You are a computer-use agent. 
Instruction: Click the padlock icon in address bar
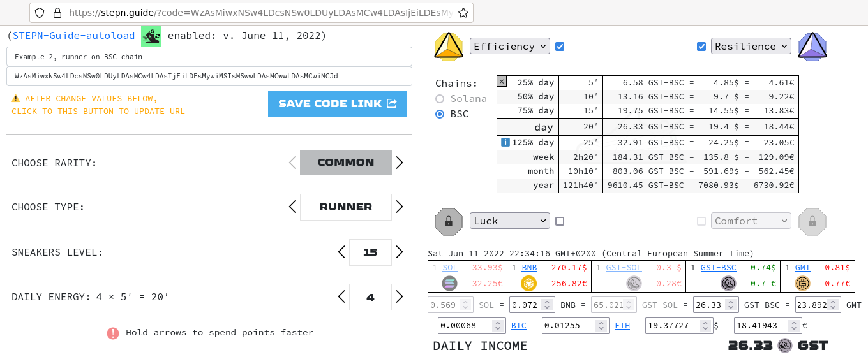coord(57,13)
